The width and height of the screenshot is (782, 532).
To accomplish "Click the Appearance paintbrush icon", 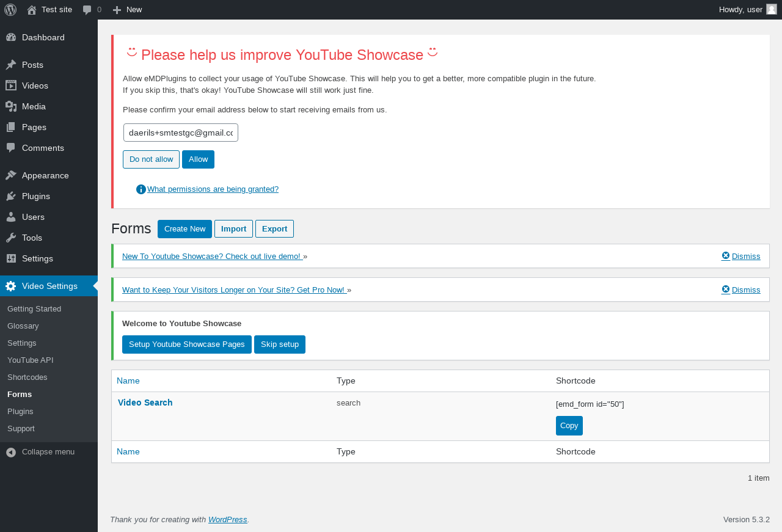I will click(11, 175).
